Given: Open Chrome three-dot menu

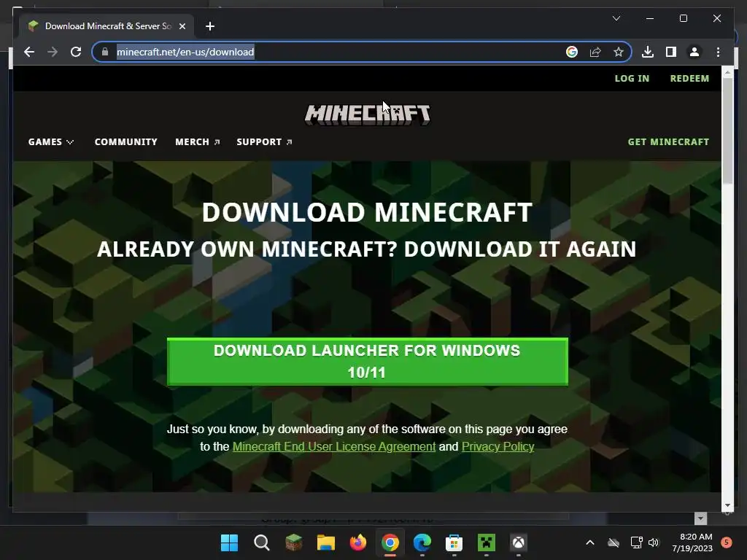Looking at the screenshot, I should tap(718, 52).
